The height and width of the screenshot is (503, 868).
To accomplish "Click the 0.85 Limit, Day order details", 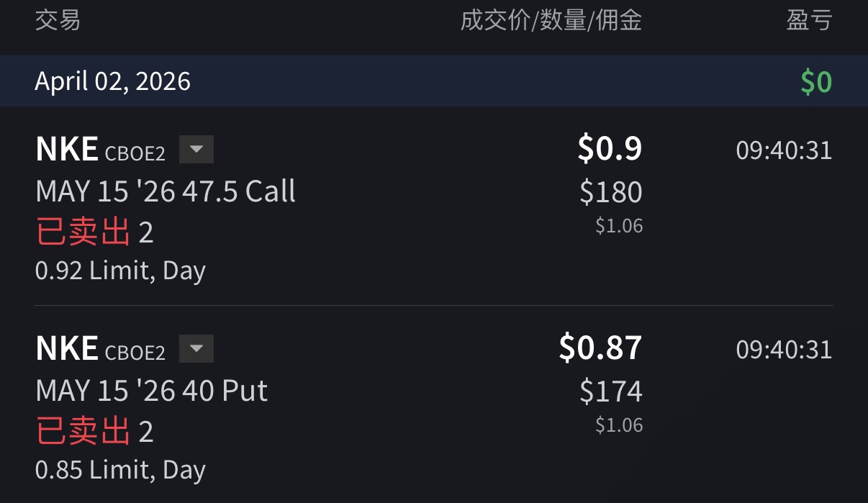I will tap(120, 470).
